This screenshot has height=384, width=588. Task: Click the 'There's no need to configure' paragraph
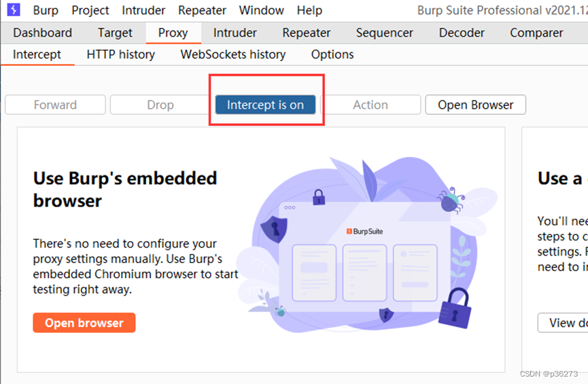tap(135, 266)
